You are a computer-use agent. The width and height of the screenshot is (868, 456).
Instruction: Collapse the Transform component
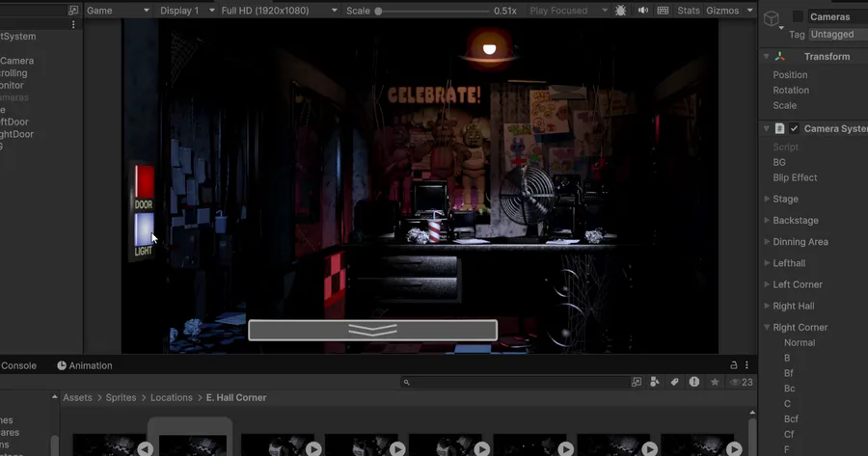[x=767, y=57]
